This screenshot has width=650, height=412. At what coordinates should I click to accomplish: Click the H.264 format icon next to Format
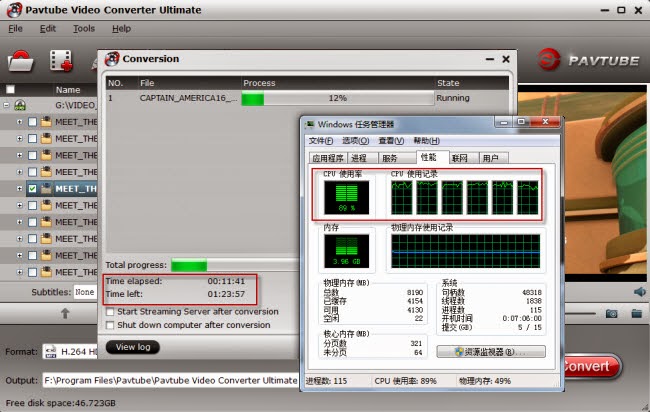click(x=50, y=351)
